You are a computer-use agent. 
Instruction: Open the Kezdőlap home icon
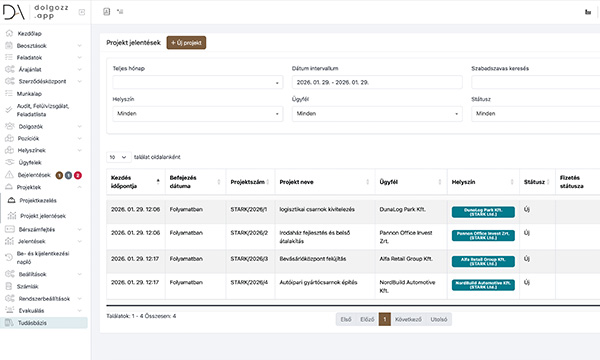(9, 33)
